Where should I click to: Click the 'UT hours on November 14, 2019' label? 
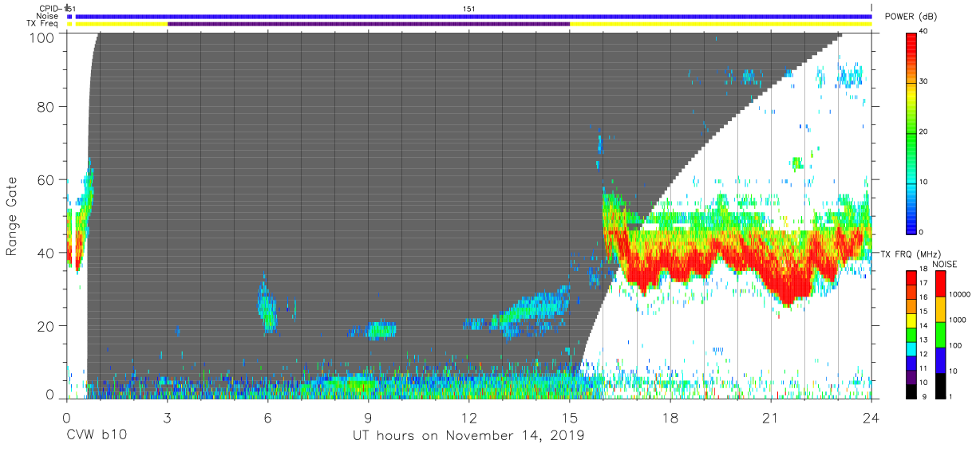pyautogui.click(x=468, y=436)
